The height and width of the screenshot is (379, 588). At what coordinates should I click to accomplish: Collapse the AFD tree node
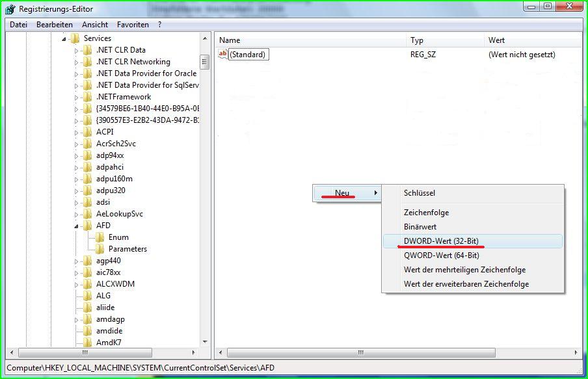76,226
